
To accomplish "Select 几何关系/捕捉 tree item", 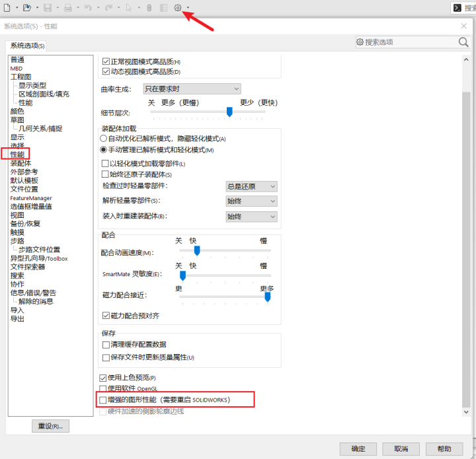I will point(40,129).
